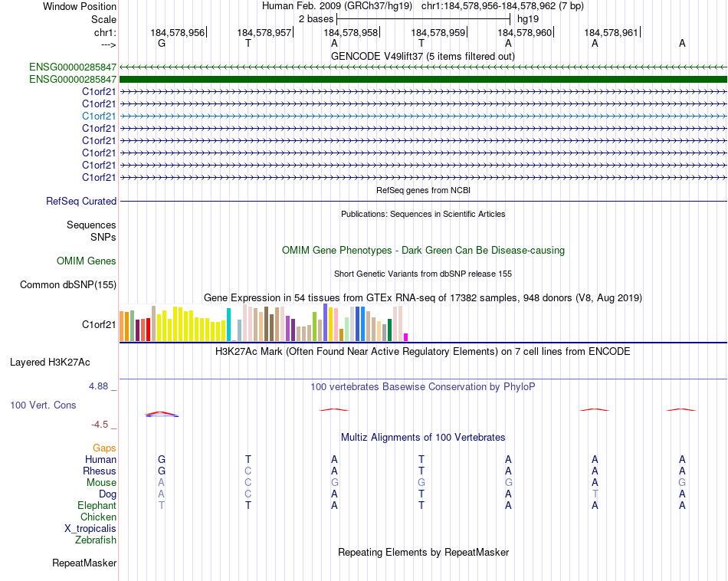Click the light-blue highlighted C1orf21 transcript label
This screenshot has height=581, width=728.
click(x=99, y=116)
